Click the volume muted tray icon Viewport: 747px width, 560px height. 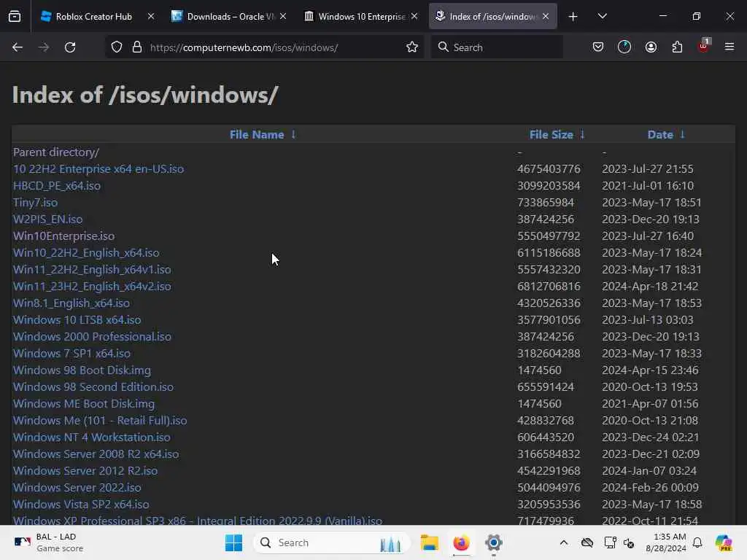(x=629, y=542)
